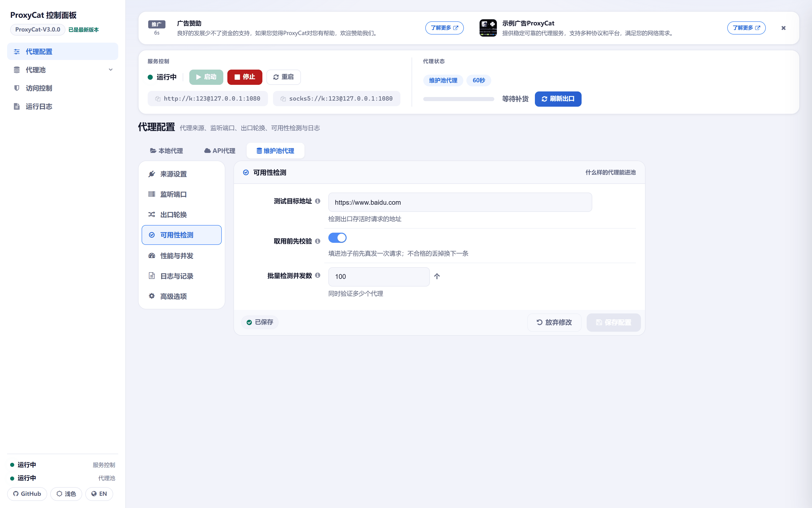Click the 刷新出口 refresh button
The image size is (812, 508).
[x=558, y=99]
